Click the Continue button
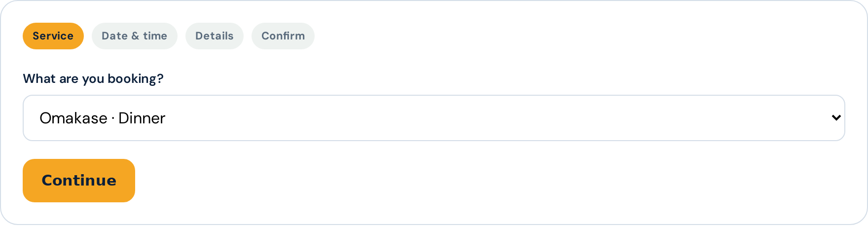This screenshot has height=226, width=868. click(79, 181)
